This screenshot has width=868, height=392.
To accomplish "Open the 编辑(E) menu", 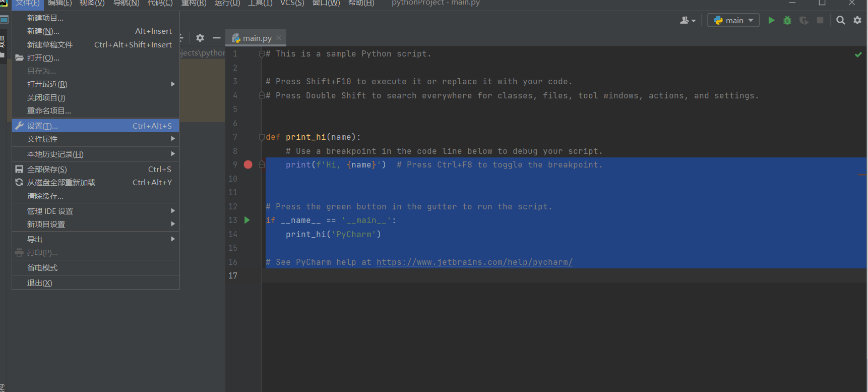I will tap(60, 4).
